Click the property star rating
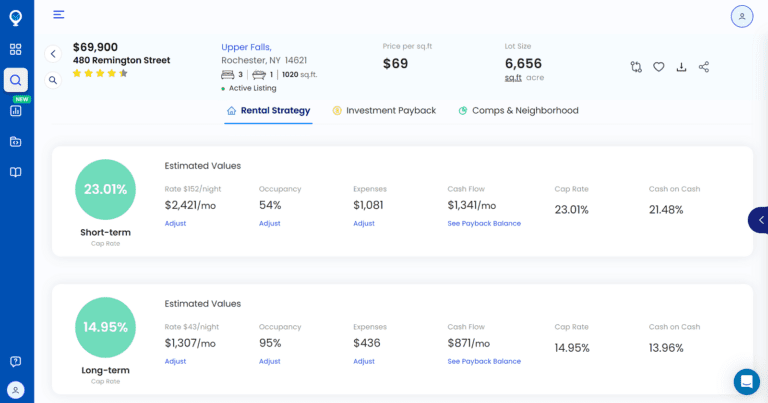 [100, 73]
